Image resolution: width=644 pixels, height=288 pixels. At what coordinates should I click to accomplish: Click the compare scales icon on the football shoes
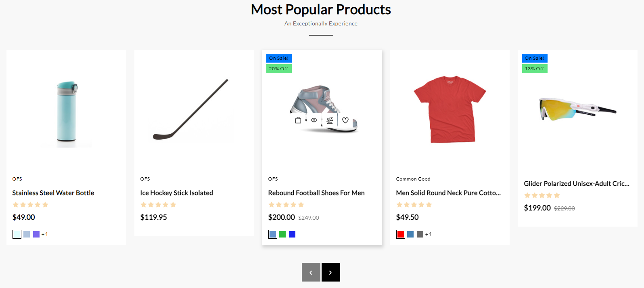pos(330,120)
